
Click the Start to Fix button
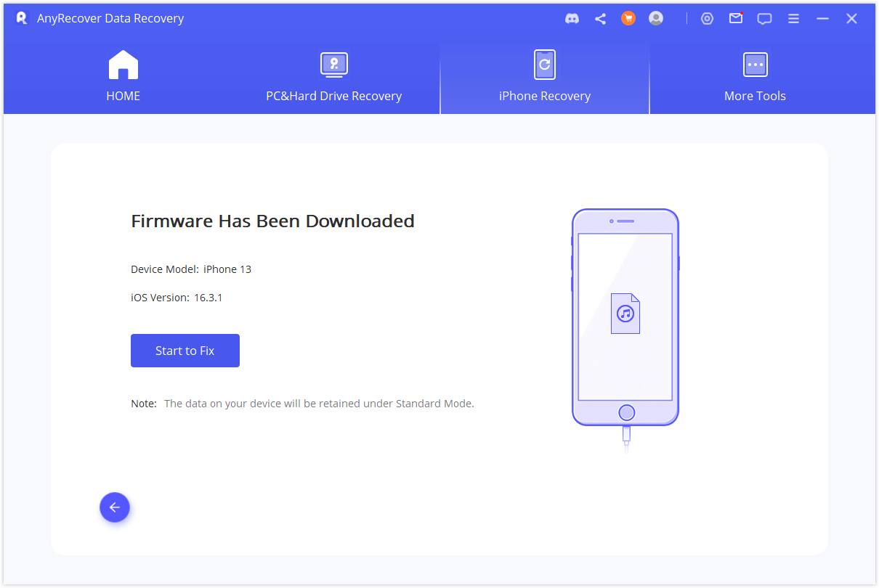(x=185, y=351)
